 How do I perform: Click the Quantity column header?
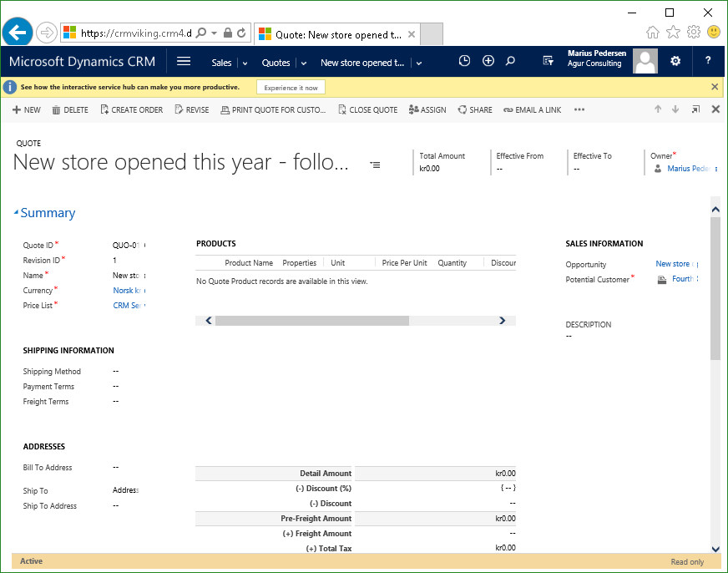(452, 263)
